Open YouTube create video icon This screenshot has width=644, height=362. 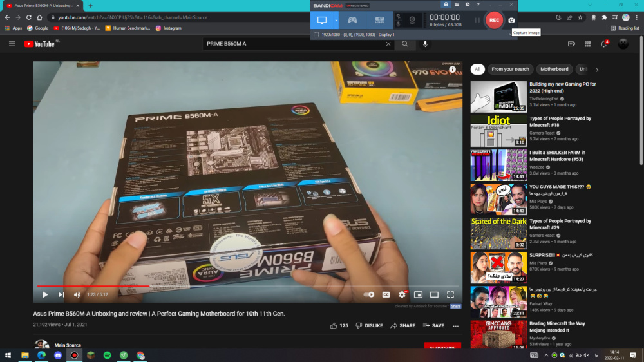pyautogui.click(x=571, y=44)
